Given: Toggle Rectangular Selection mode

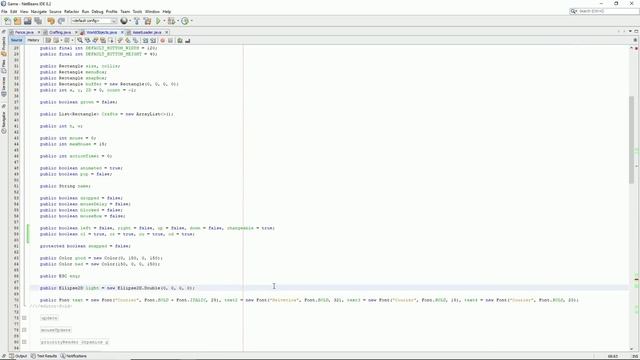Looking at the screenshot, I should click(x=111, y=40).
